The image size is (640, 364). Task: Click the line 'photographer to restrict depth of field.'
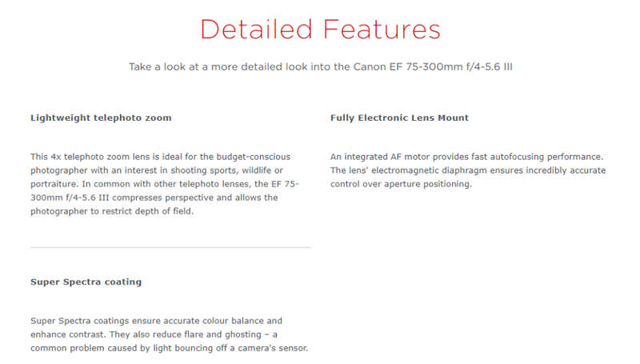pyautogui.click(x=112, y=211)
